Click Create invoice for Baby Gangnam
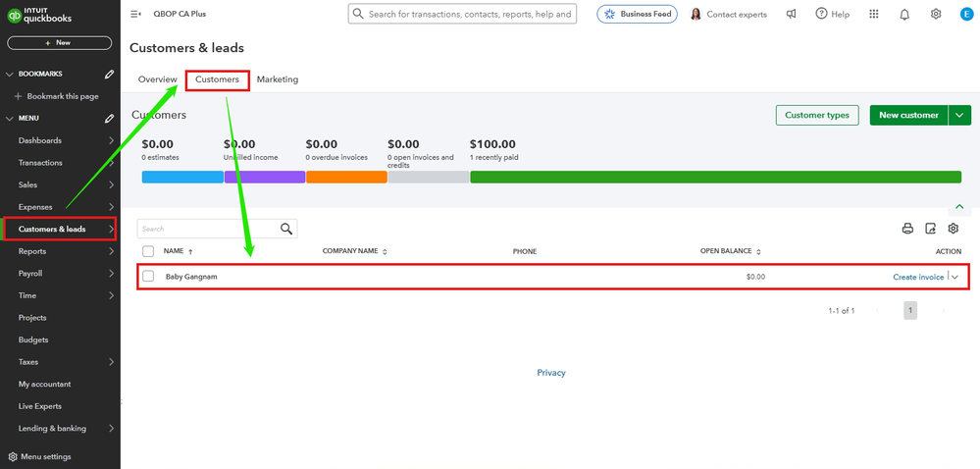The width and height of the screenshot is (980, 469). tap(918, 277)
